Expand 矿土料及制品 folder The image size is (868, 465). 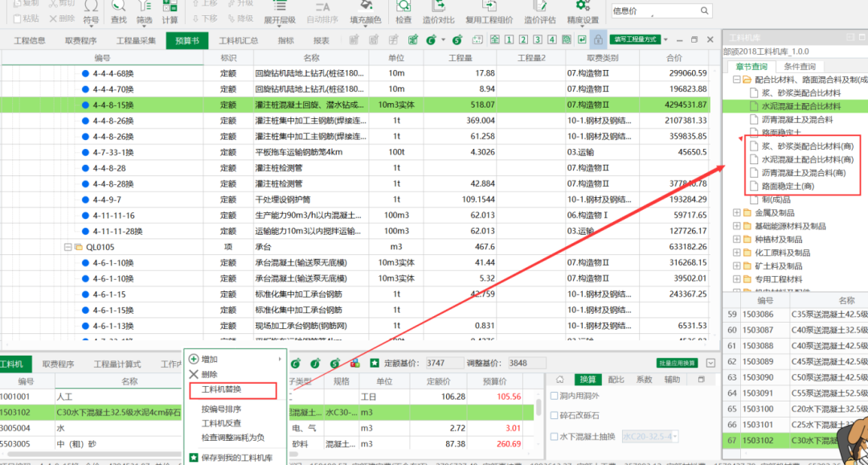[737, 266]
